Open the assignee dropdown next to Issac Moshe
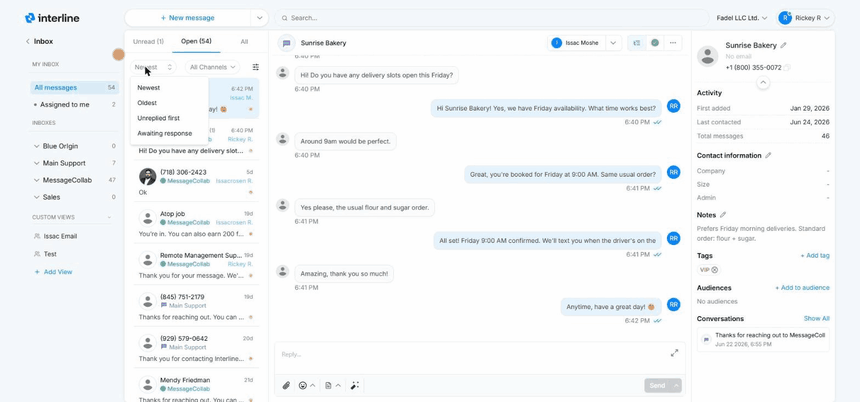Image resolution: width=860 pixels, height=402 pixels. [x=613, y=43]
